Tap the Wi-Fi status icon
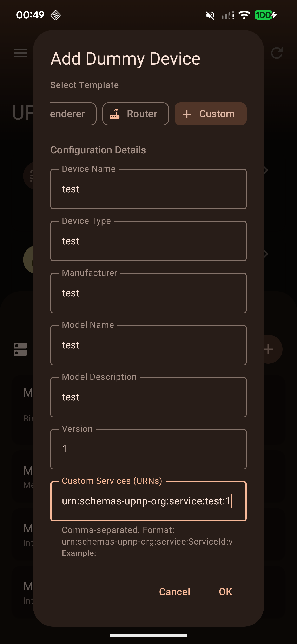The height and width of the screenshot is (644, 297). tap(244, 15)
